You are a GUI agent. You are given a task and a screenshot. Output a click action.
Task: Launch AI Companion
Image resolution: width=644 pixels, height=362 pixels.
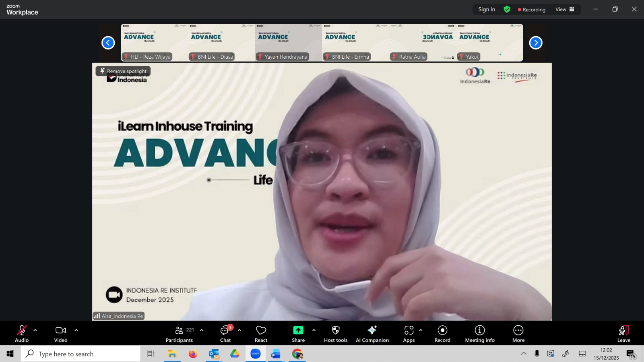click(x=372, y=333)
